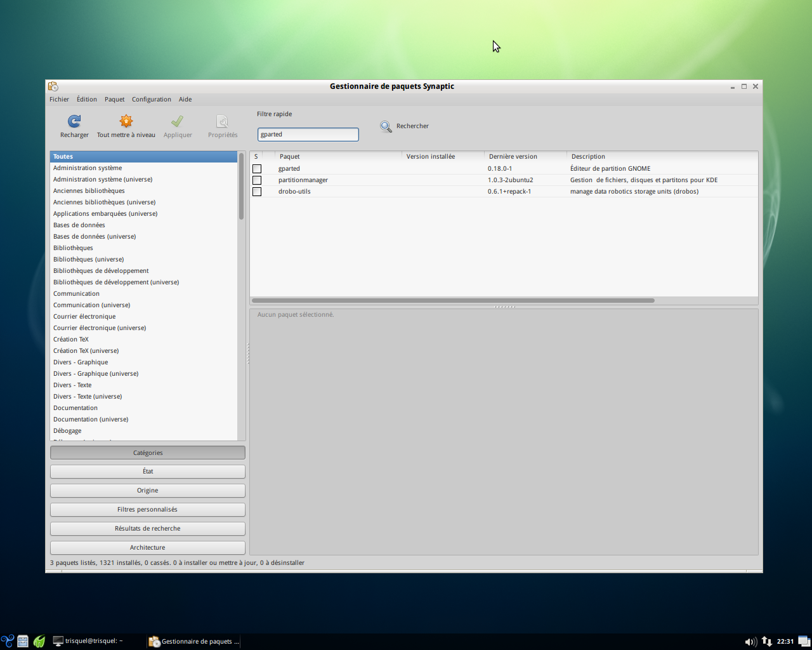Screen dimensions: 812x650
Task: Select the Débogage category
Action: [143, 431]
